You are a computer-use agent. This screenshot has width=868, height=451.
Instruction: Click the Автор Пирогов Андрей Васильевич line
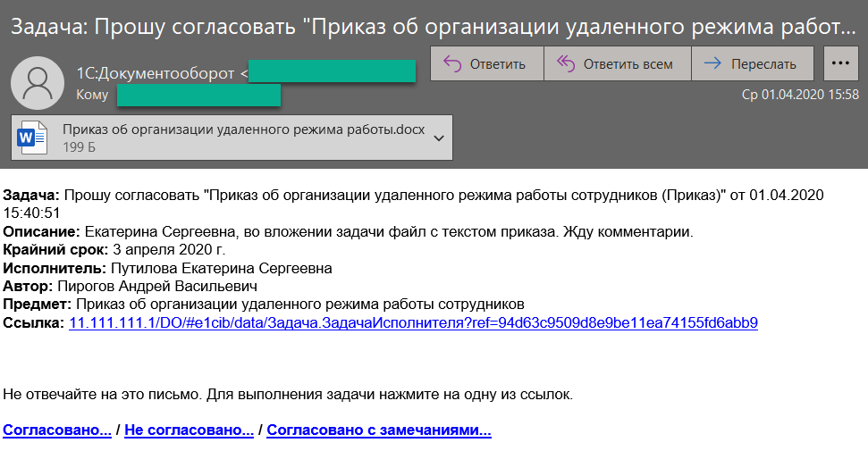(x=131, y=286)
